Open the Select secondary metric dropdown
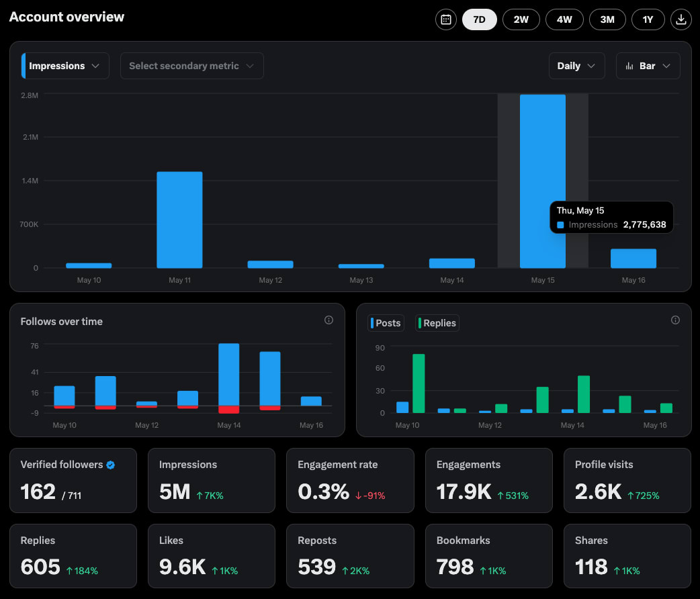700x599 pixels. point(192,66)
